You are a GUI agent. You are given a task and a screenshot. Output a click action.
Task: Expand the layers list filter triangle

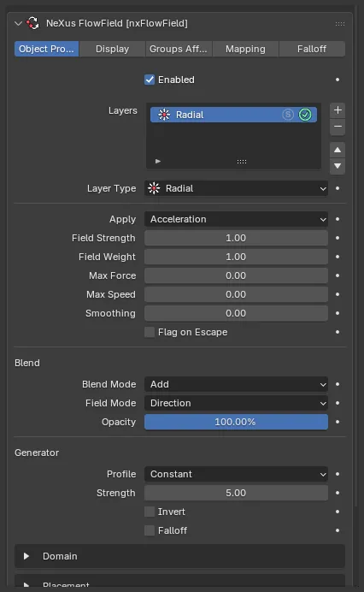[x=158, y=161]
